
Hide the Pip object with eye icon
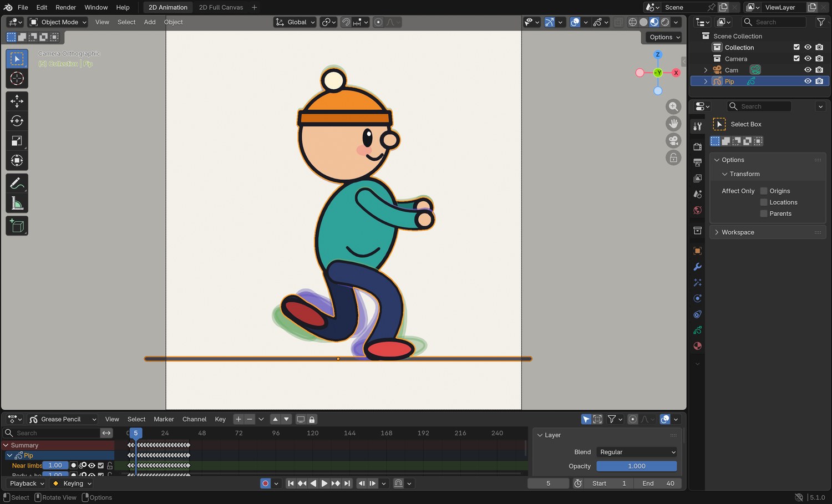click(x=808, y=81)
